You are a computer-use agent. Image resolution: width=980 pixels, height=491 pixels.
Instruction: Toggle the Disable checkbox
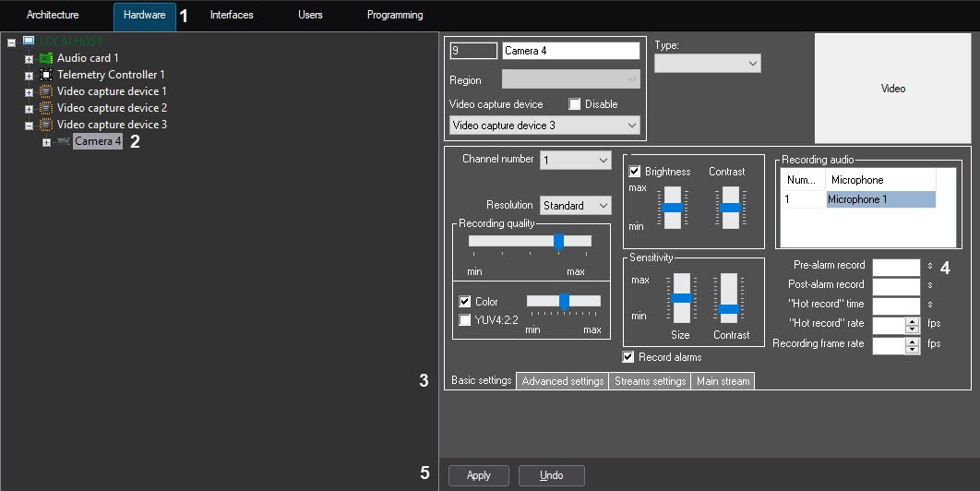pos(575,104)
